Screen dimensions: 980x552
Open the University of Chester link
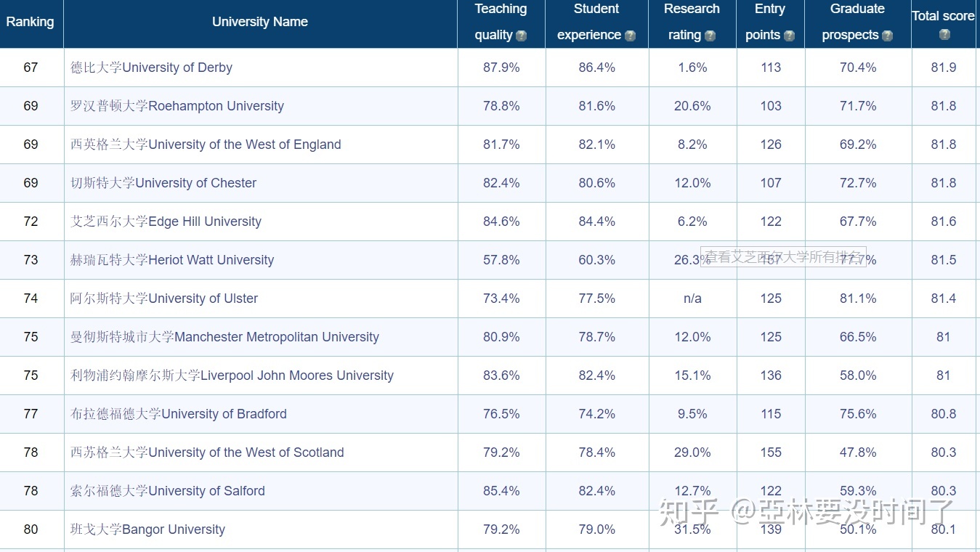[x=163, y=183]
